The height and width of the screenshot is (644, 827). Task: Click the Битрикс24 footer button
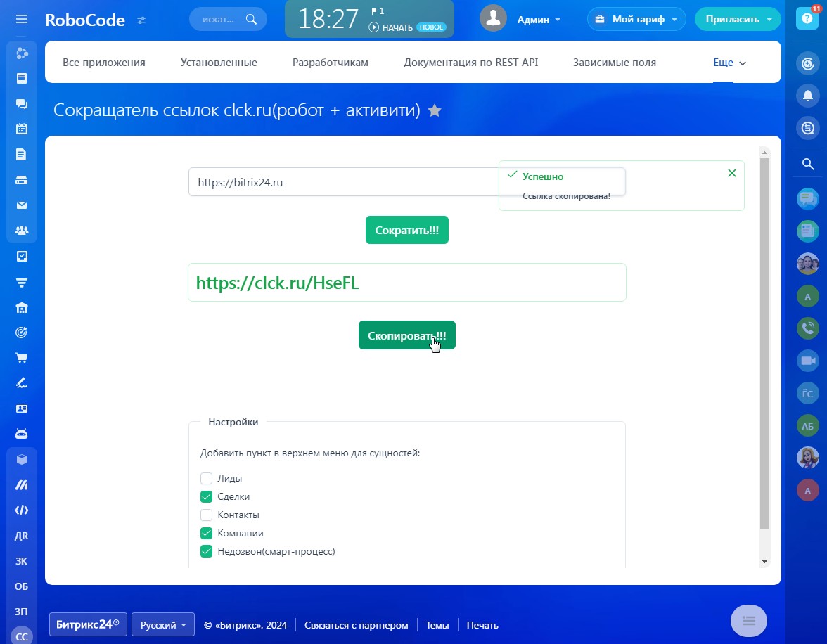tap(88, 624)
